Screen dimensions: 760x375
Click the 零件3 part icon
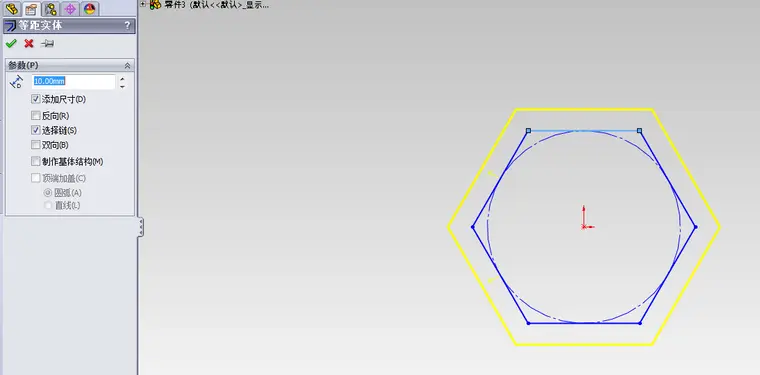(155, 5)
